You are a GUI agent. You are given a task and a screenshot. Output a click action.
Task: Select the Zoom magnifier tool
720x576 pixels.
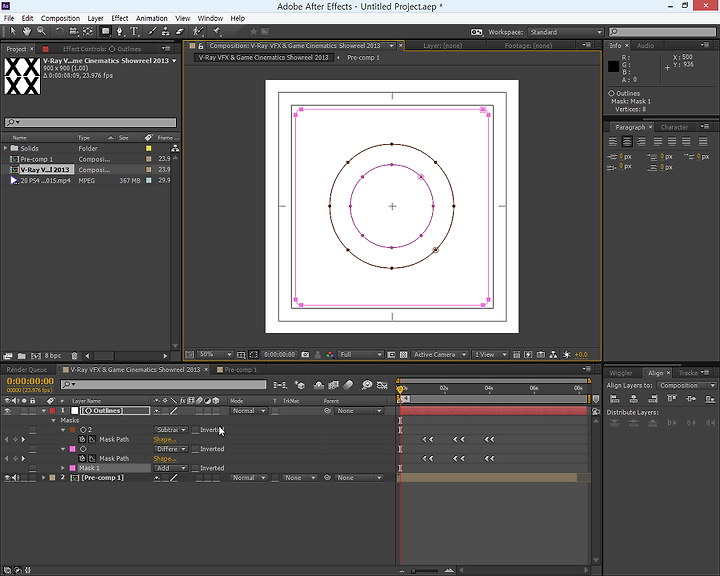[41, 31]
